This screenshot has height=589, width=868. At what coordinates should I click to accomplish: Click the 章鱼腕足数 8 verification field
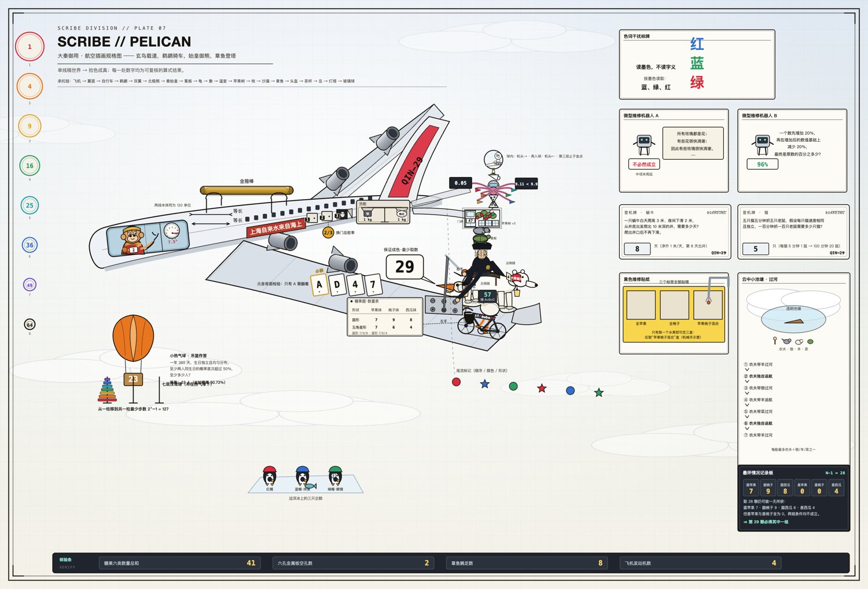click(x=527, y=563)
